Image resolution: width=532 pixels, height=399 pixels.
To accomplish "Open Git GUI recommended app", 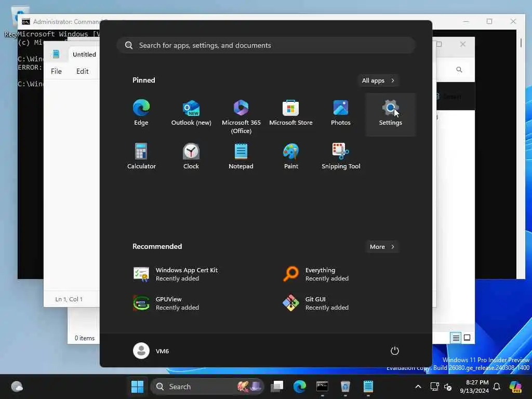I will (x=316, y=303).
